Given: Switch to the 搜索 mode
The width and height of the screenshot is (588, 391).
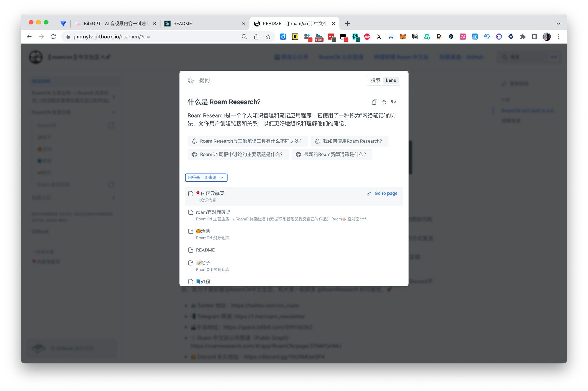Looking at the screenshot, I should pyautogui.click(x=375, y=80).
